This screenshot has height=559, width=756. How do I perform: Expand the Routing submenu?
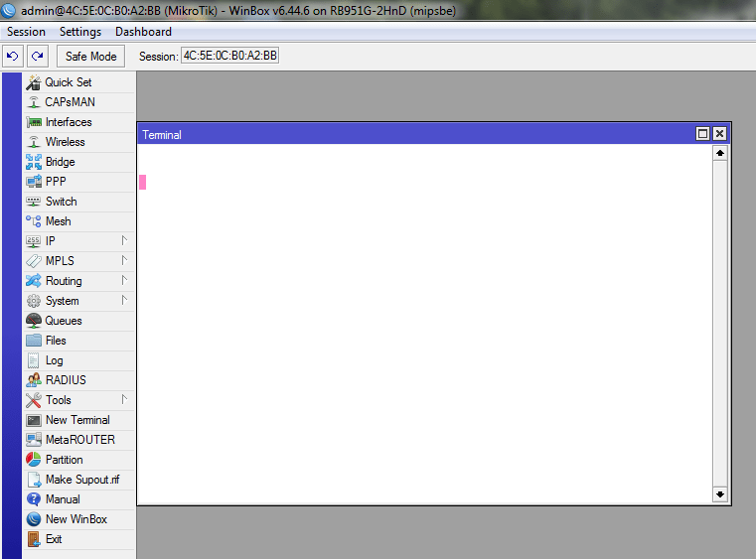tap(124, 281)
